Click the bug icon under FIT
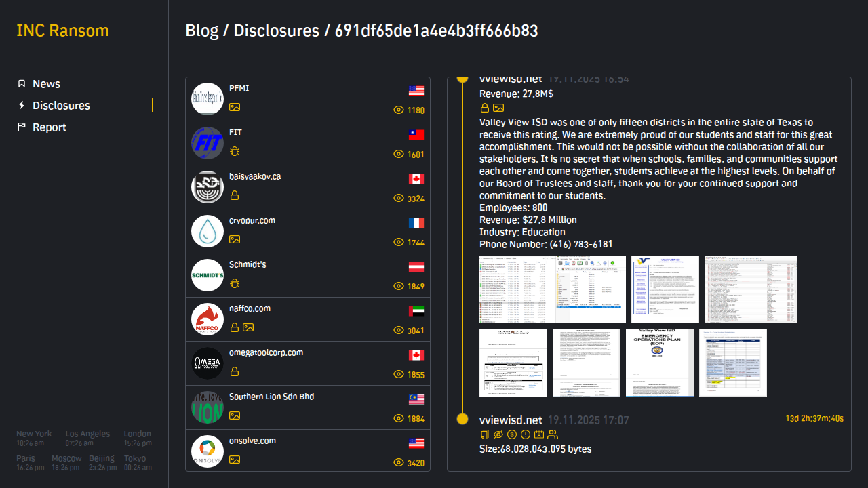The image size is (868, 488). pyautogui.click(x=235, y=151)
